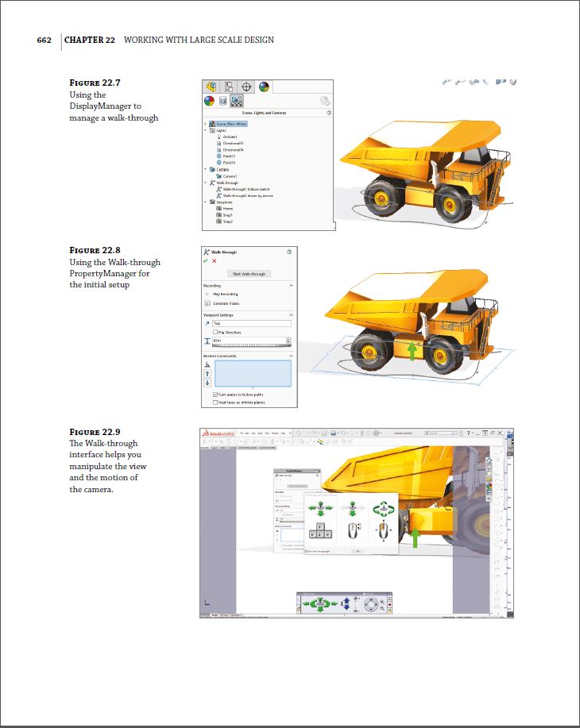Collapse the Lights tree node
The height and width of the screenshot is (728, 580).
click(205, 130)
